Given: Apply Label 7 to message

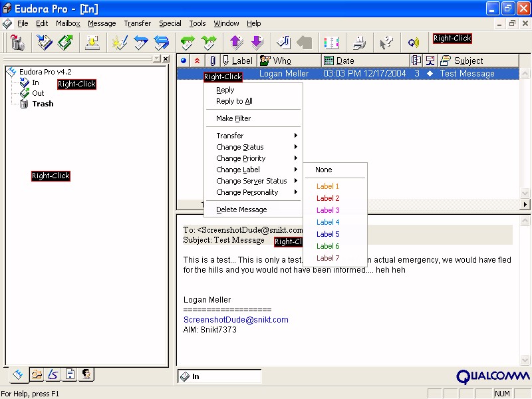Looking at the screenshot, I should (335, 258).
